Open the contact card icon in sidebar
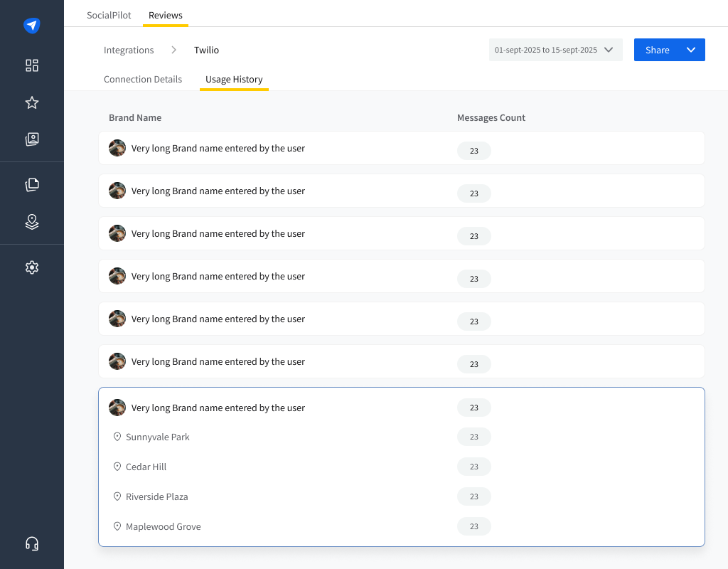This screenshot has height=569, width=728. (x=31, y=139)
